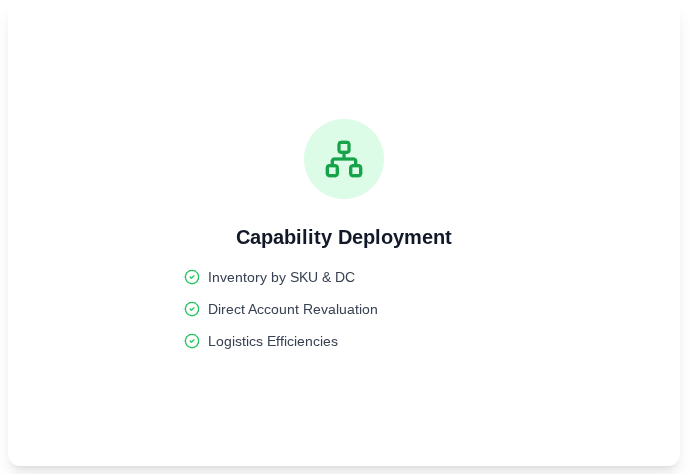
Task: Select the Direct Account Revaluation item
Action: click(292, 309)
